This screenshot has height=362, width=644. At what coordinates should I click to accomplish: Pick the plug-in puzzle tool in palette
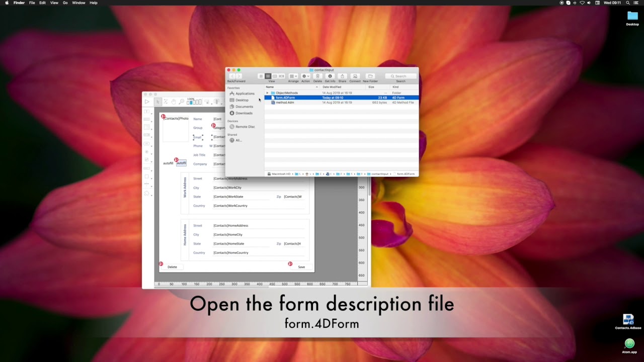pos(146,193)
